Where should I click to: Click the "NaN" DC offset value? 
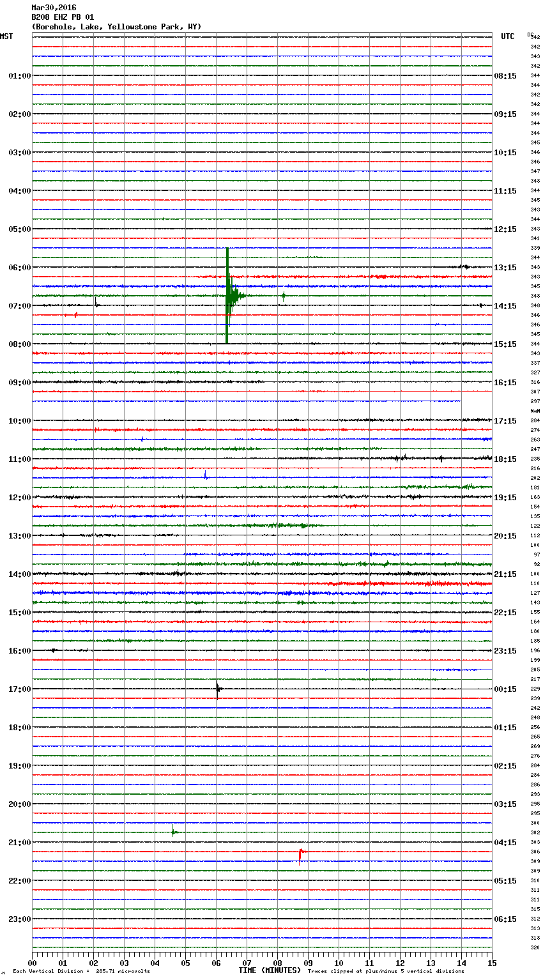click(535, 411)
